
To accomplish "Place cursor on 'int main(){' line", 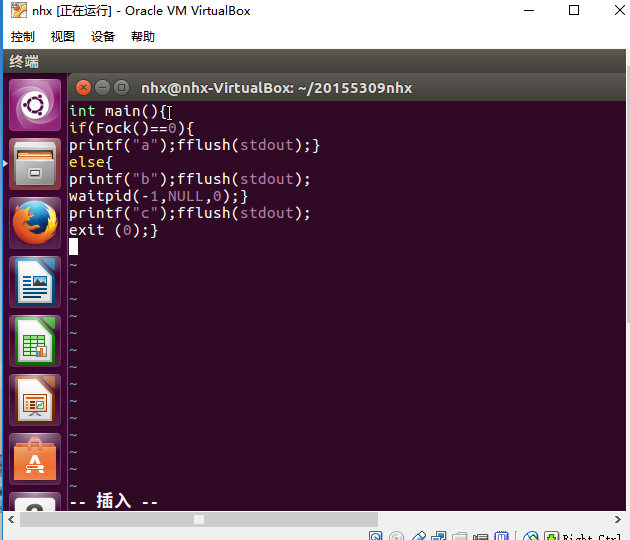I will click(117, 111).
